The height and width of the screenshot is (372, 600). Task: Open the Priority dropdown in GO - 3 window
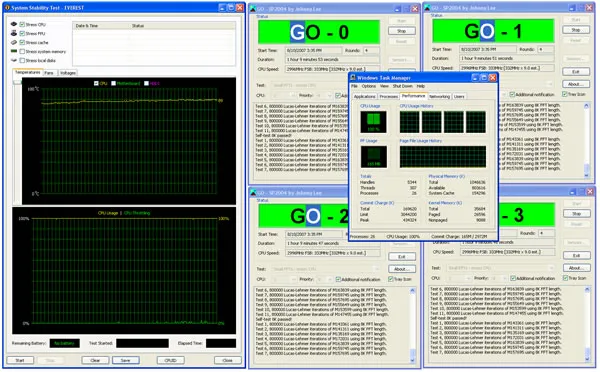[498, 278]
